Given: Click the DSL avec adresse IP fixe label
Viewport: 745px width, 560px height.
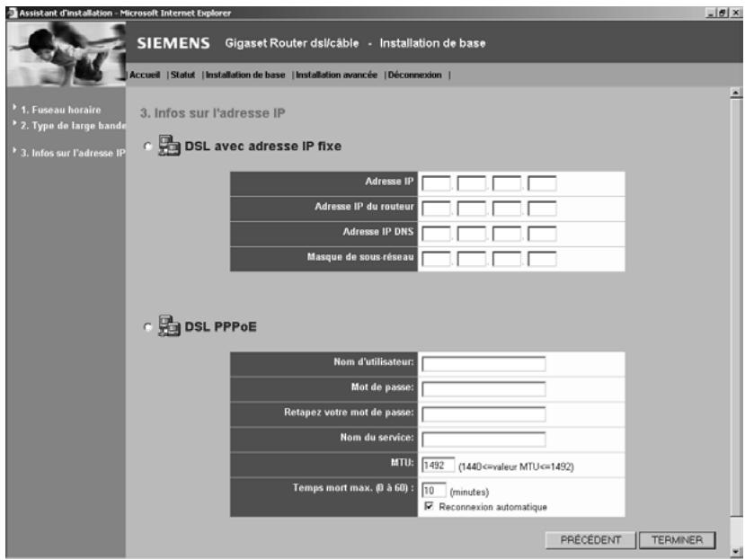Looking at the screenshot, I should point(262,146).
